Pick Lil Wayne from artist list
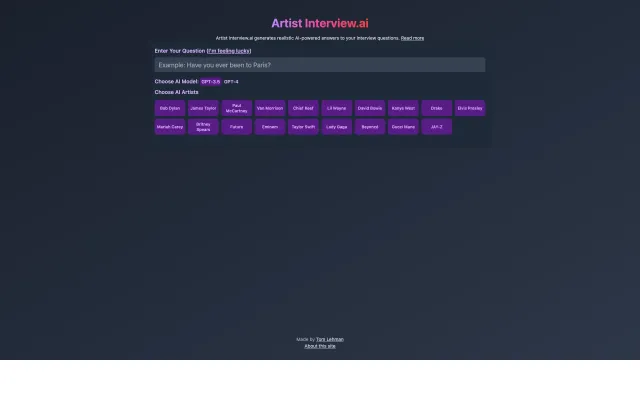 click(337, 108)
